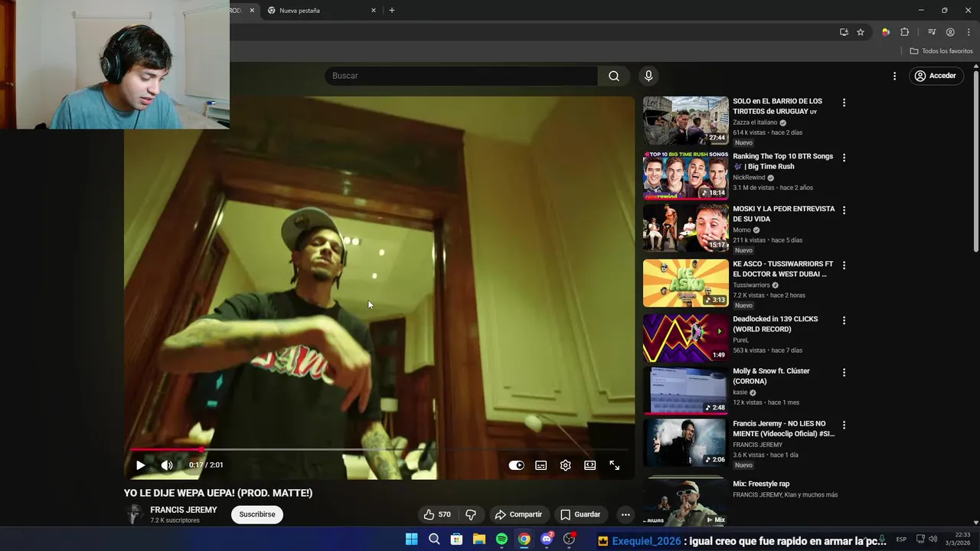Open options for MOSKI Y LA PEOR ENTREVISTA
Screen dimensions: 980x551
click(844, 210)
